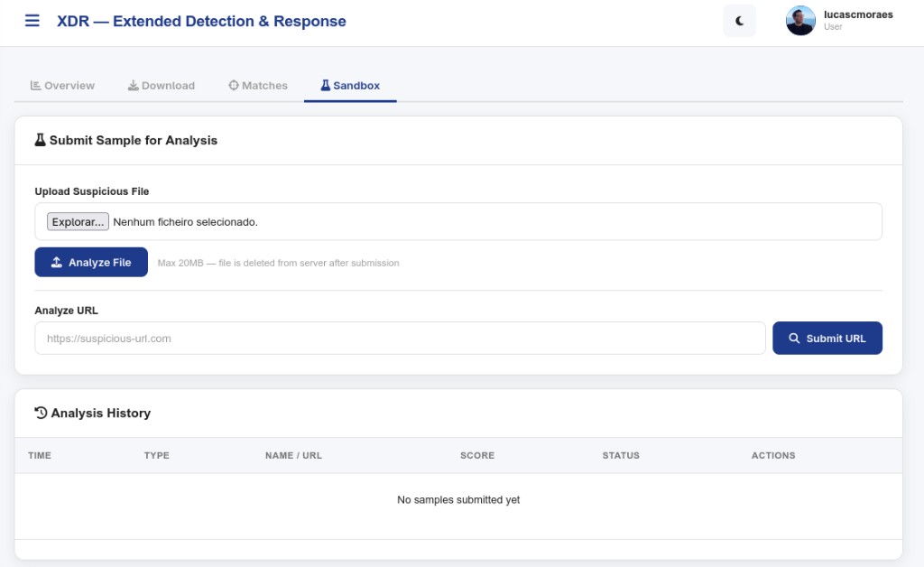The height and width of the screenshot is (567, 924).
Task: Select the Download tab label
Action: point(168,86)
